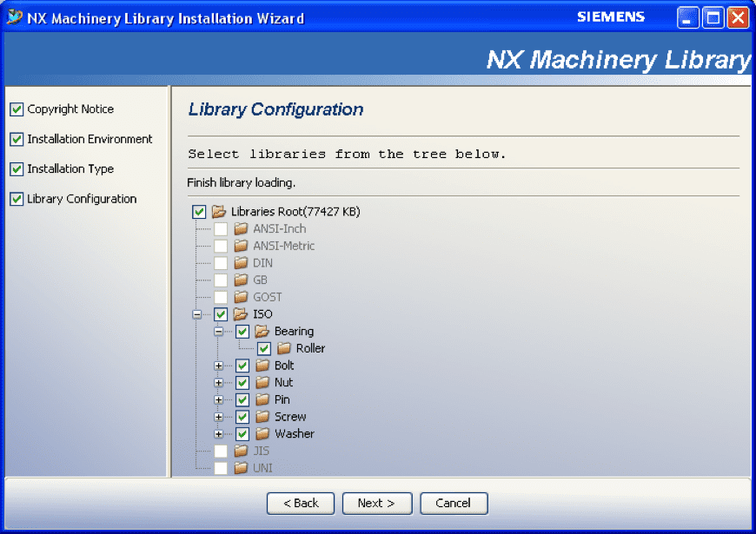Uncheck the Nut checkbox
756x534 pixels.
pyautogui.click(x=242, y=383)
